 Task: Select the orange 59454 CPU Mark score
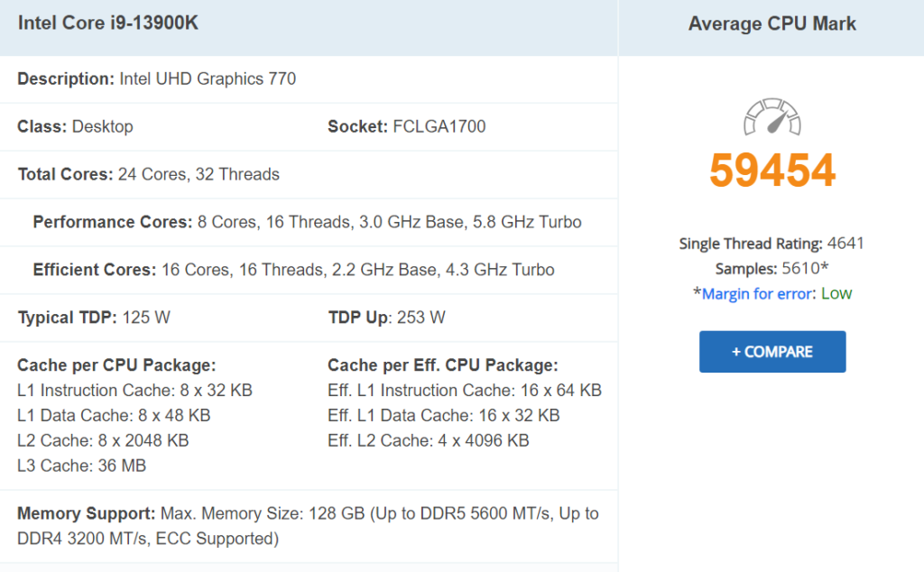[x=772, y=170]
